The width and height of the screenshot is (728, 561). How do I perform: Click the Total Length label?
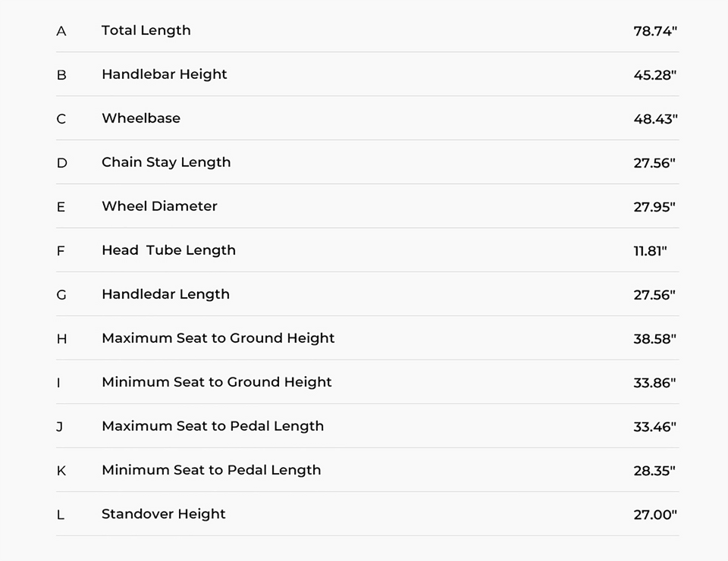pos(146,30)
